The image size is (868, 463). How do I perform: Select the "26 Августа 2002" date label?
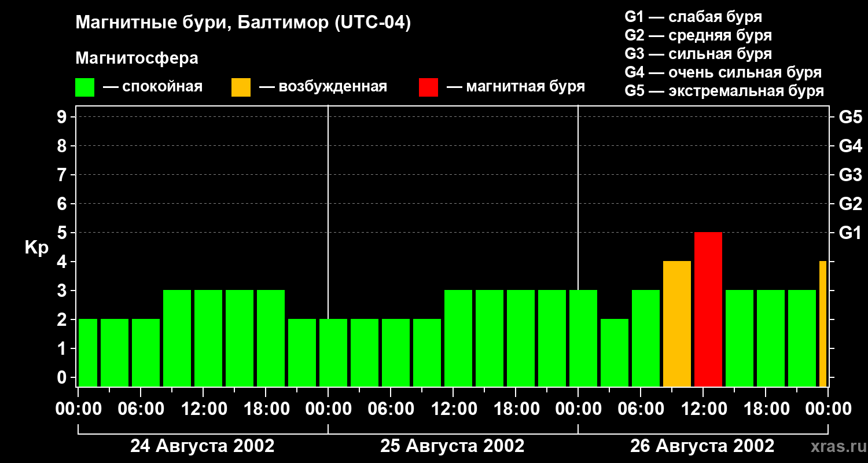tap(703, 446)
